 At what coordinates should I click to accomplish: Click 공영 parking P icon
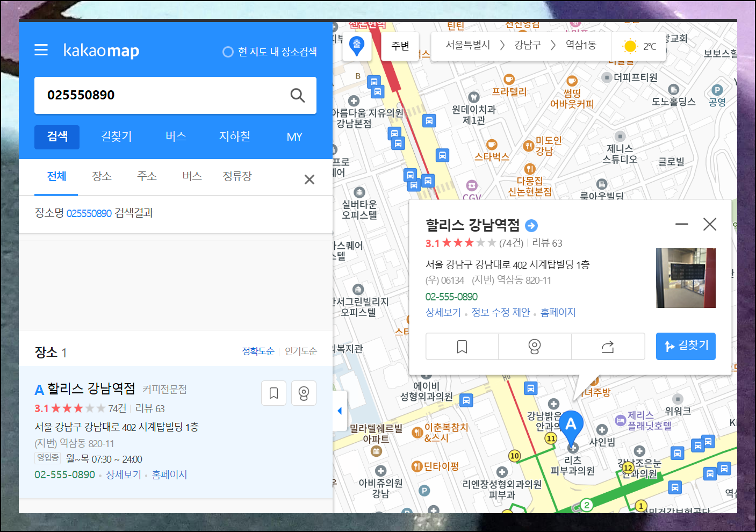click(717, 90)
